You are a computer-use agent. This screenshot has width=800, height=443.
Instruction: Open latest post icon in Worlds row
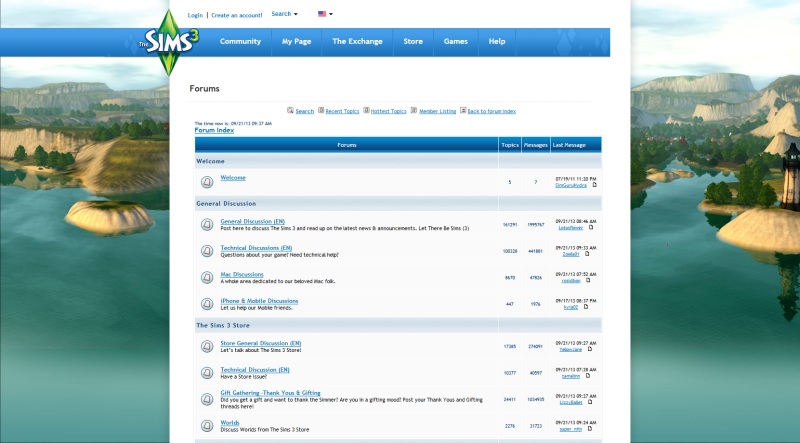point(589,429)
